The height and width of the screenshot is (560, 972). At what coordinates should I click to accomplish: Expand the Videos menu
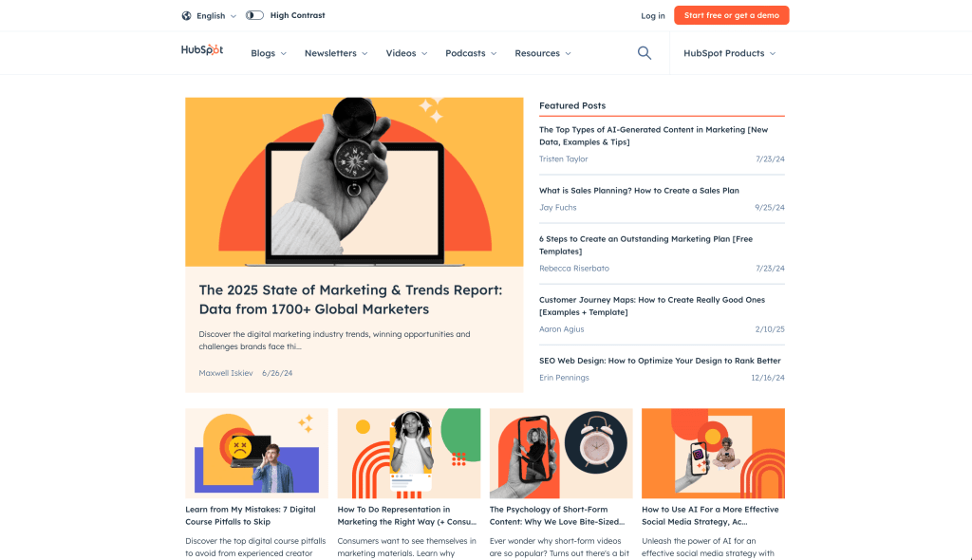coord(406,53)
